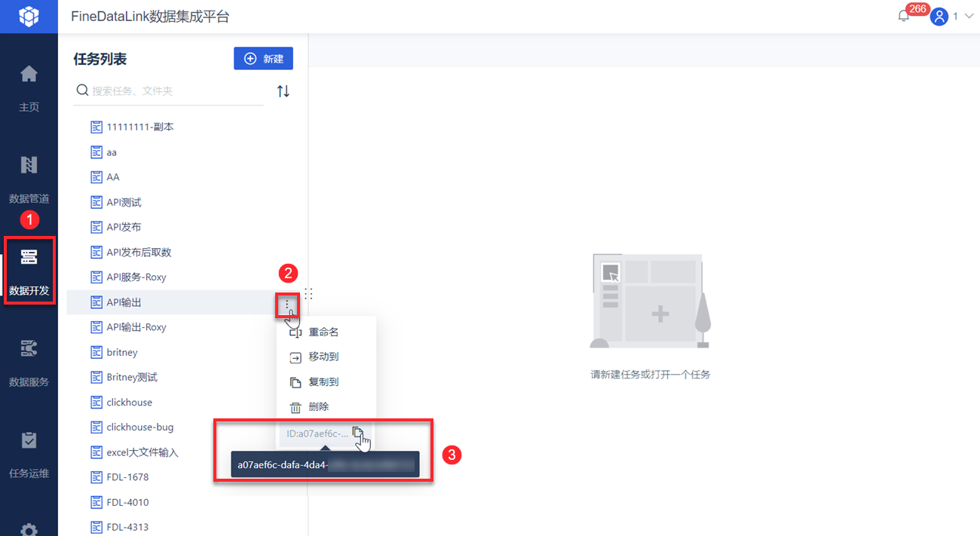This screenshot has height=536, width=980.
Task: Open the notification bell
Action: pyautogui.click(x=904, y=16)
